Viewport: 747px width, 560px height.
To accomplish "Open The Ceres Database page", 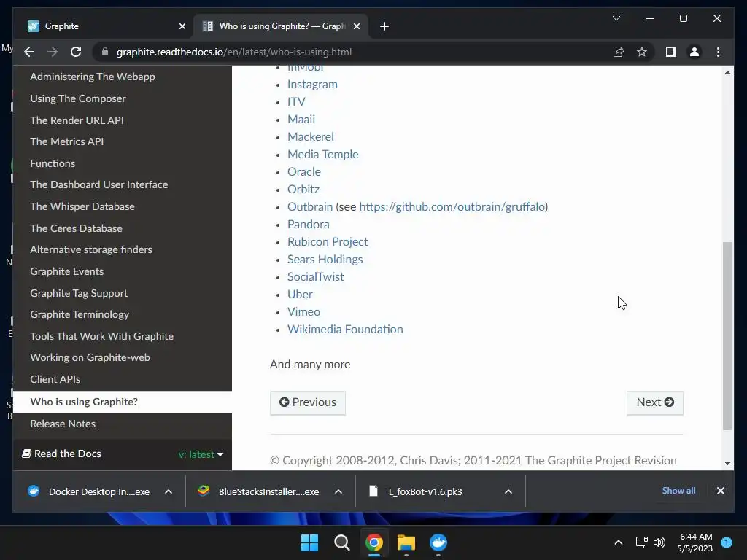I will pyautogui.click(x=76, y=228).
